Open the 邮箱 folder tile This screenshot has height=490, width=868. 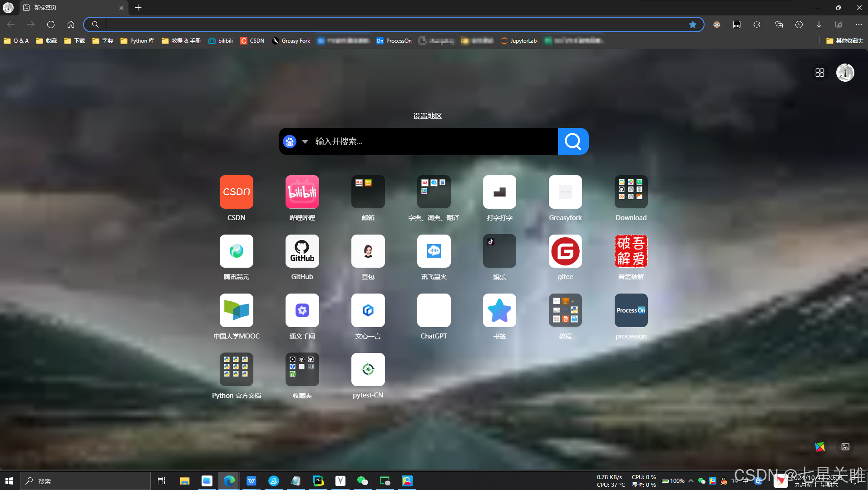[368, 192]
